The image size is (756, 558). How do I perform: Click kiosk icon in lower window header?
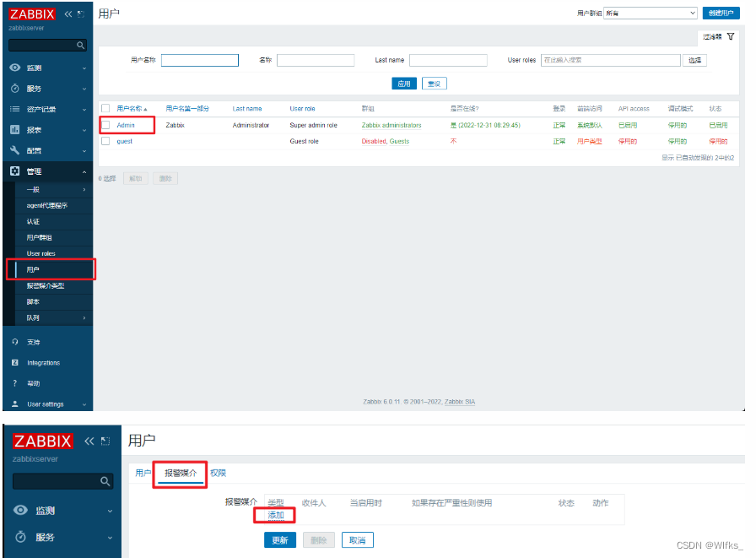tap(105, 442)
